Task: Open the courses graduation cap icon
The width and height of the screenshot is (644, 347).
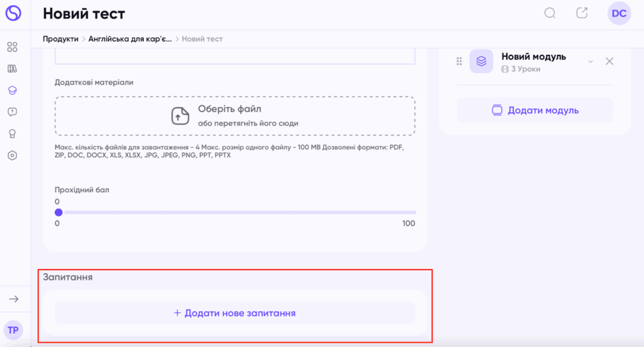Action: tap(13, 91)
